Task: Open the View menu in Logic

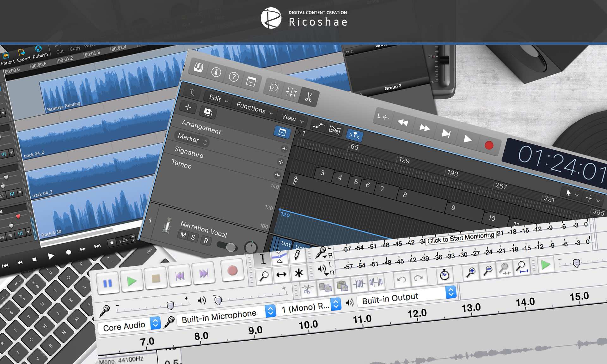Action: click(293, 118)
